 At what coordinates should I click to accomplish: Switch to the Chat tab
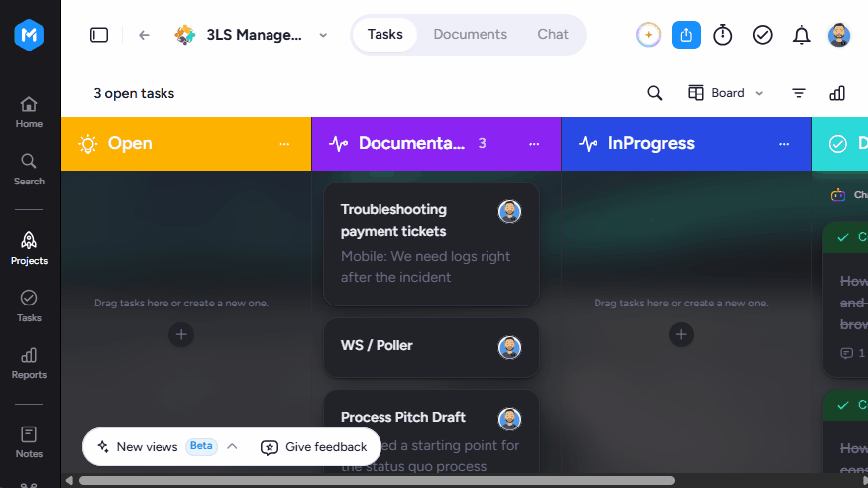553,35
